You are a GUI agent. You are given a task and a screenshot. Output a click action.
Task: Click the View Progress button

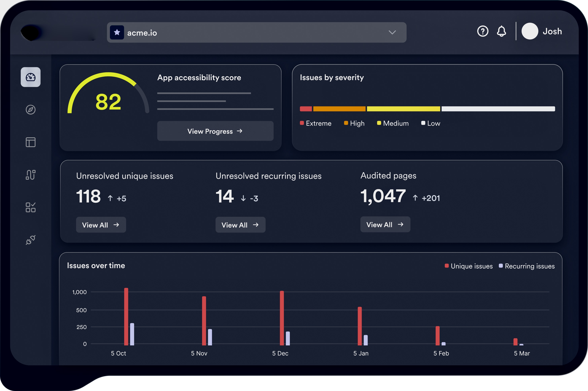(215, 131)
